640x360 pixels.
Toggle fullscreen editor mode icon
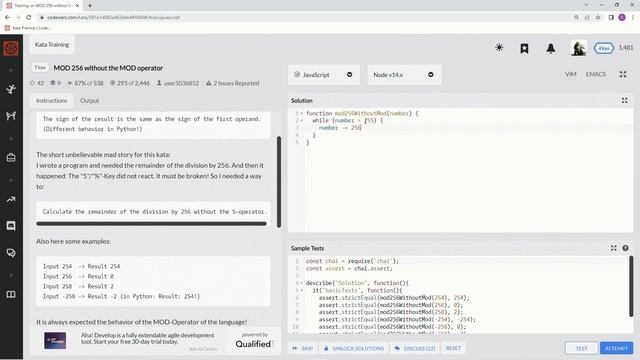click(623, 74)
